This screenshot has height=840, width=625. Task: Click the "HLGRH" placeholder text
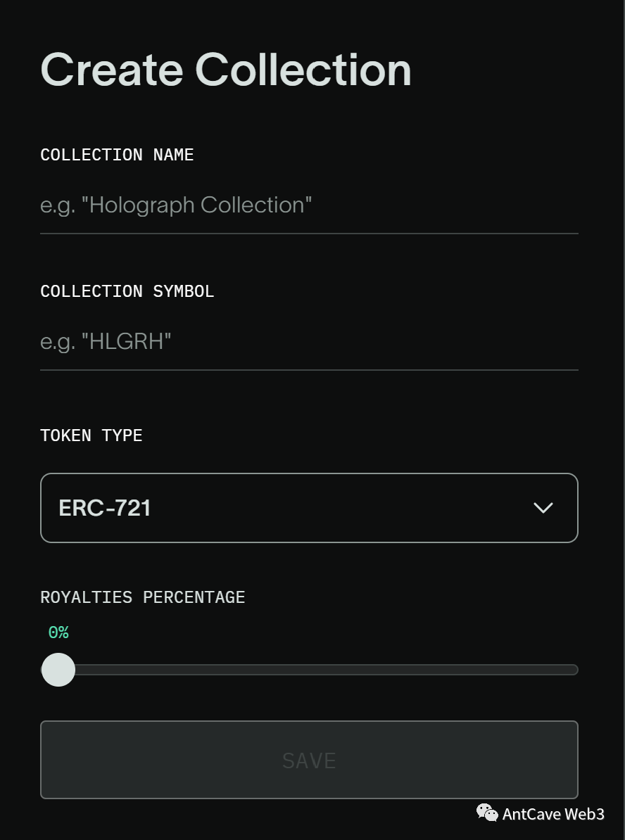pos(106,342)
